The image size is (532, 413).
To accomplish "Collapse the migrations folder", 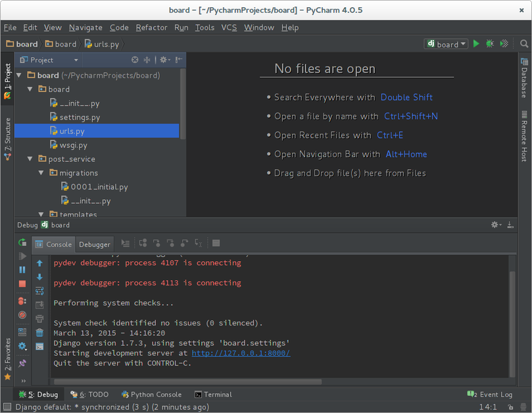I will (41, 173).
